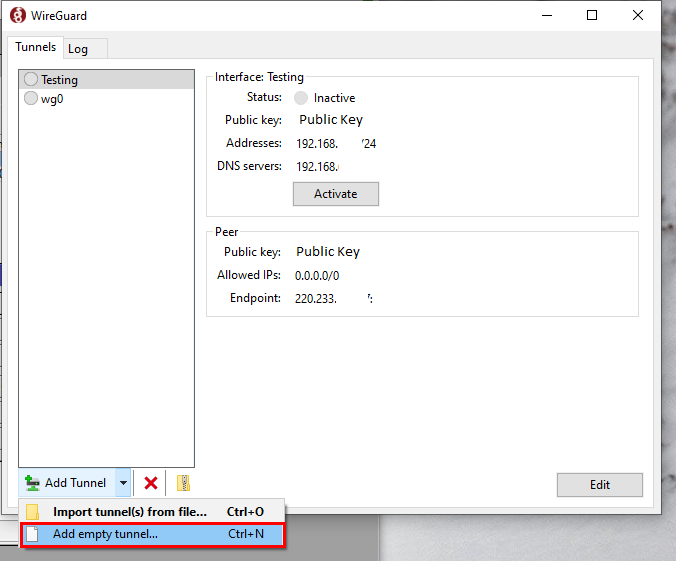676x561 pixels.
Task: Click the DNS servers value 192.168.
Action: point(318,166)
